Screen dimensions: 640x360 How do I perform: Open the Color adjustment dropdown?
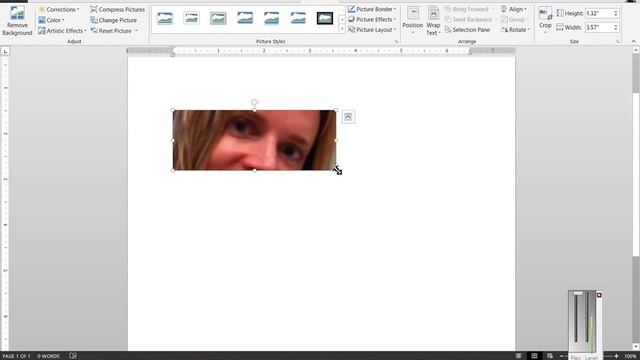[x=51, y=20]
